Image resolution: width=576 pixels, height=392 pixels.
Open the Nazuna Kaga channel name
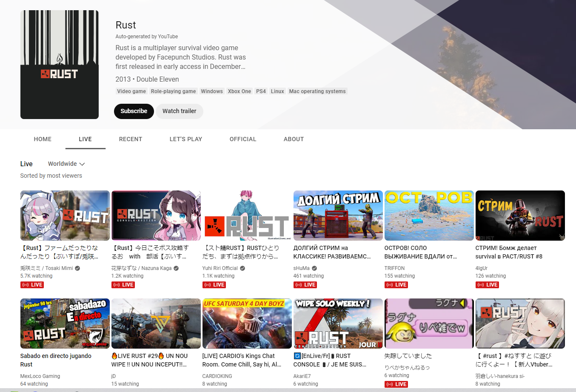pos(142,268)
